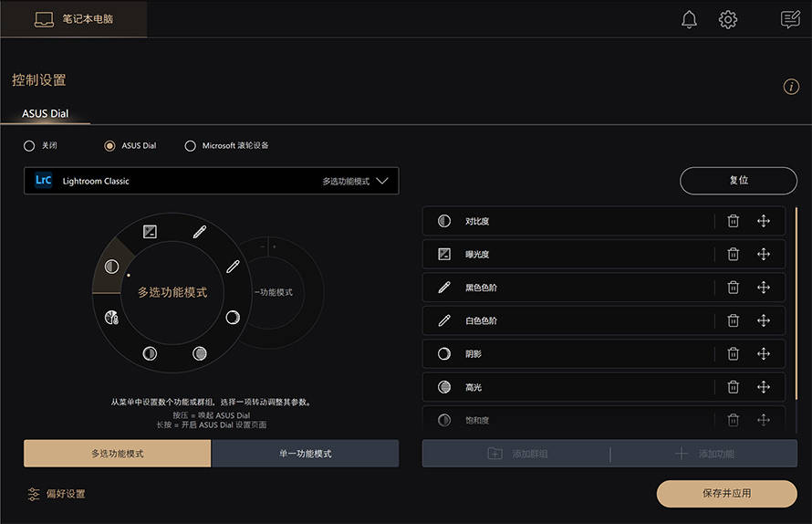The width and height of the screenshot is (812, 524).
Task: Select the 多选功能模式 tab button
Action: [x=117, y=454]
